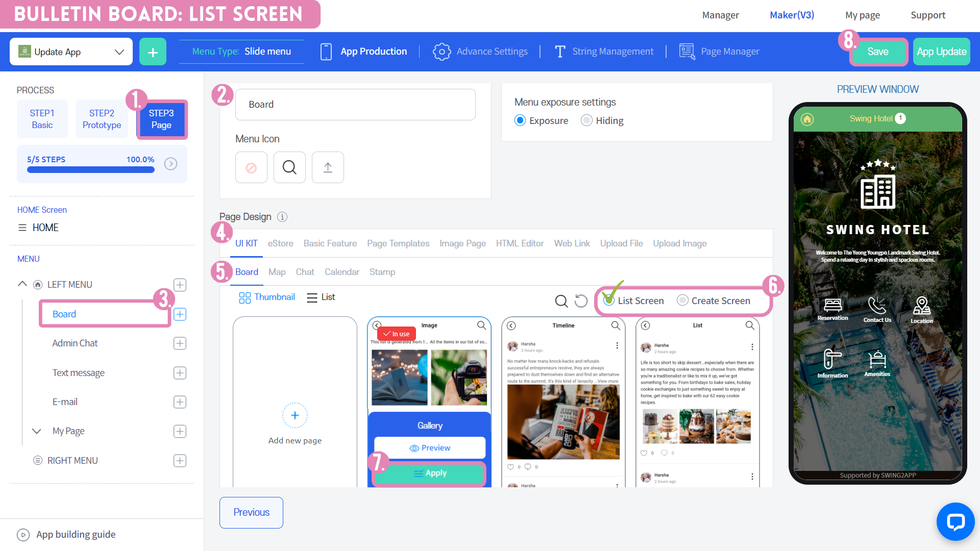Click the Previous button
Image resolution: width=980 pixels, height=551 pixels.
tap(251, 512)
